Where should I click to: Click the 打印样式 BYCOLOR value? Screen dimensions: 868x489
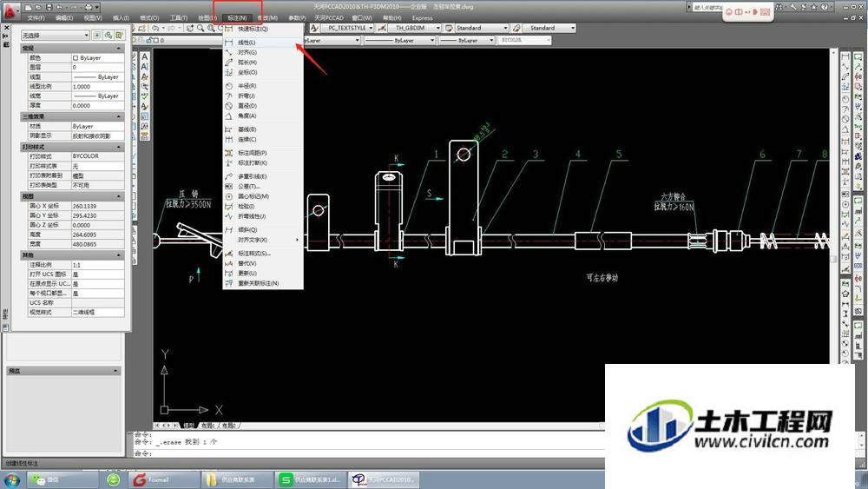97,156
